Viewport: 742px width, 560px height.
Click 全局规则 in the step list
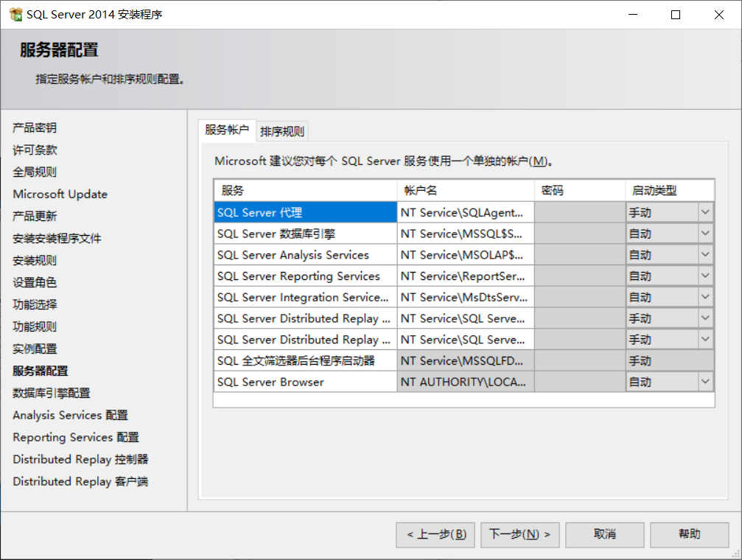click(x=35, y=172)
